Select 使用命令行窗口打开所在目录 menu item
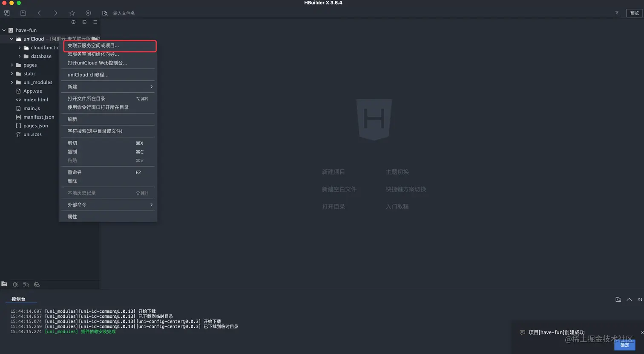The height and width of the screenshot is (354, 644). point(108,107)
